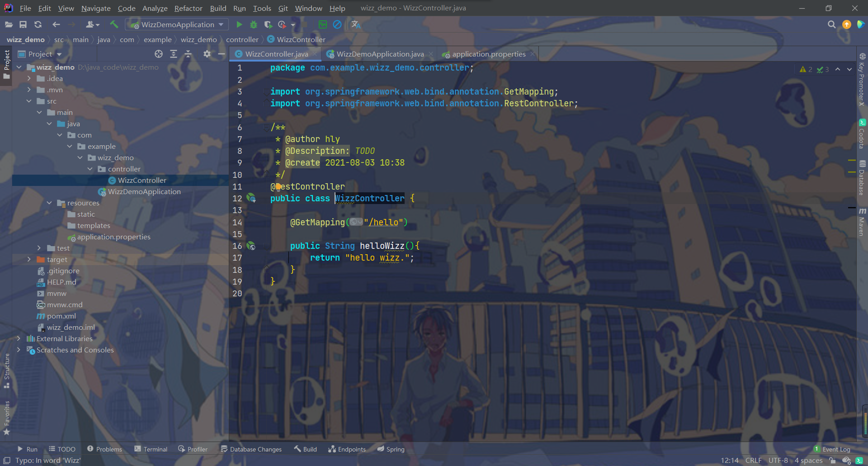
Task: Switch to application.properties tab
Action: click(488, 54)
